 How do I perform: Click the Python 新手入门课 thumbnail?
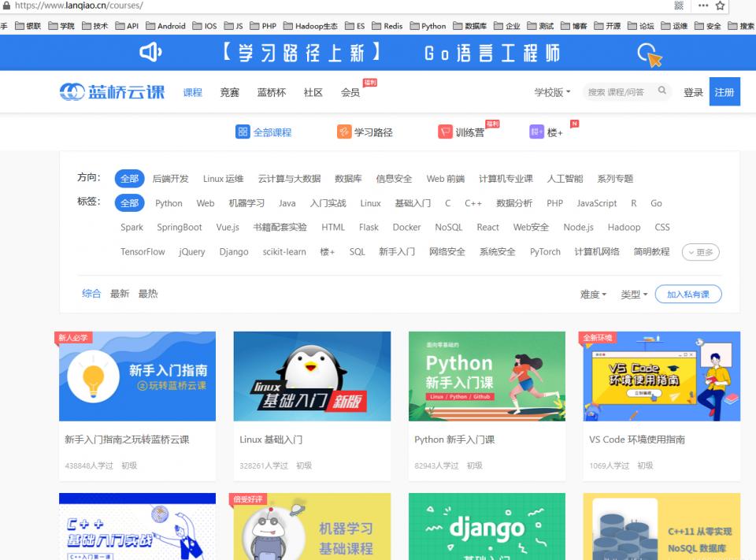(x=487, y=377)
